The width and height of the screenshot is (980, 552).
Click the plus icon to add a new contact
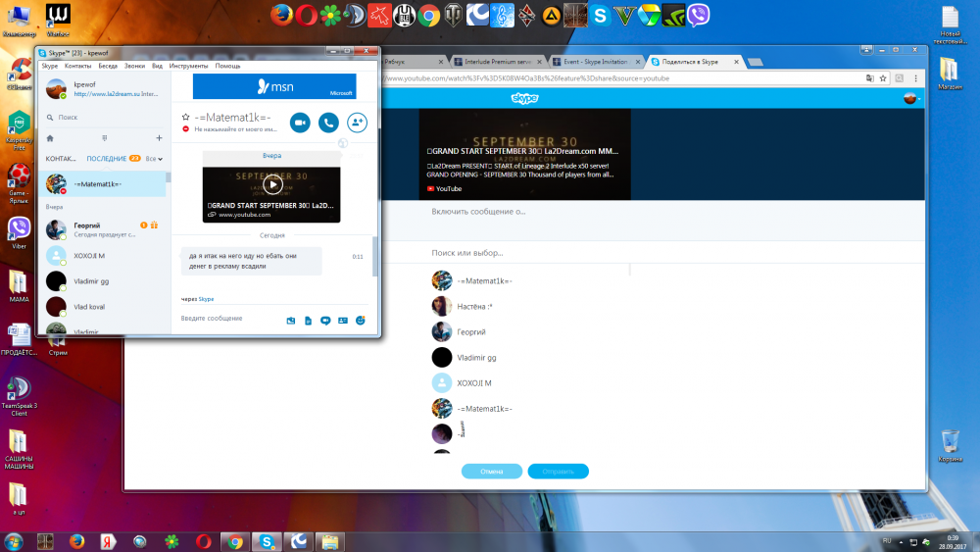pos(159,138)
